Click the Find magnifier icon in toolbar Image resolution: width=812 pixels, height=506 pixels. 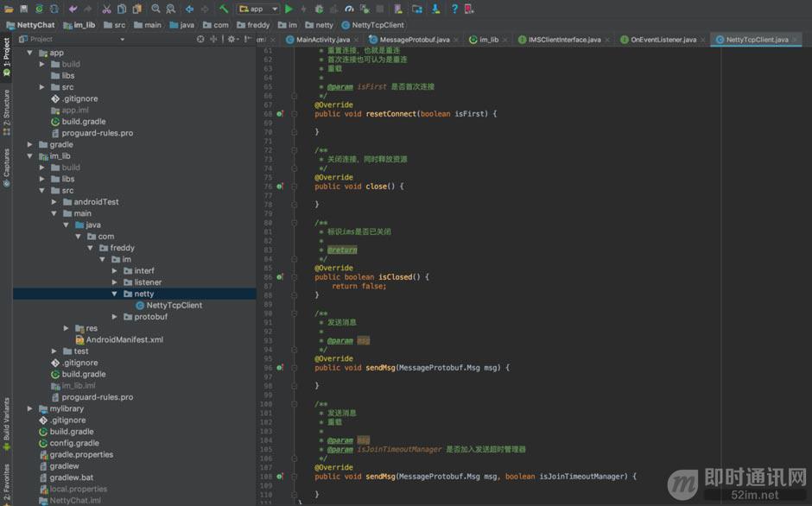tap(156, 9)
